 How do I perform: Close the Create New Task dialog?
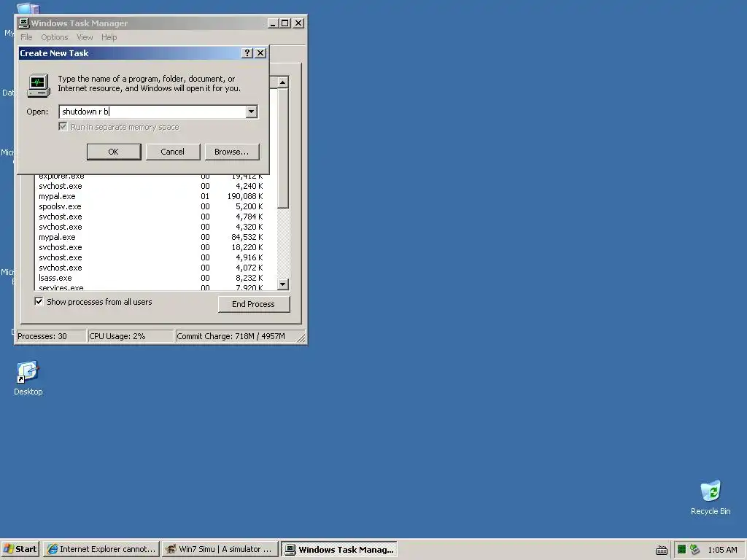(260, 52)
